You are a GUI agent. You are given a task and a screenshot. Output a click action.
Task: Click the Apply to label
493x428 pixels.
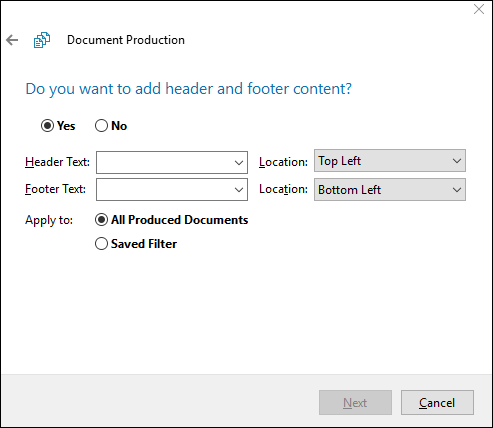pyautogui.click(x=49, y=220)
